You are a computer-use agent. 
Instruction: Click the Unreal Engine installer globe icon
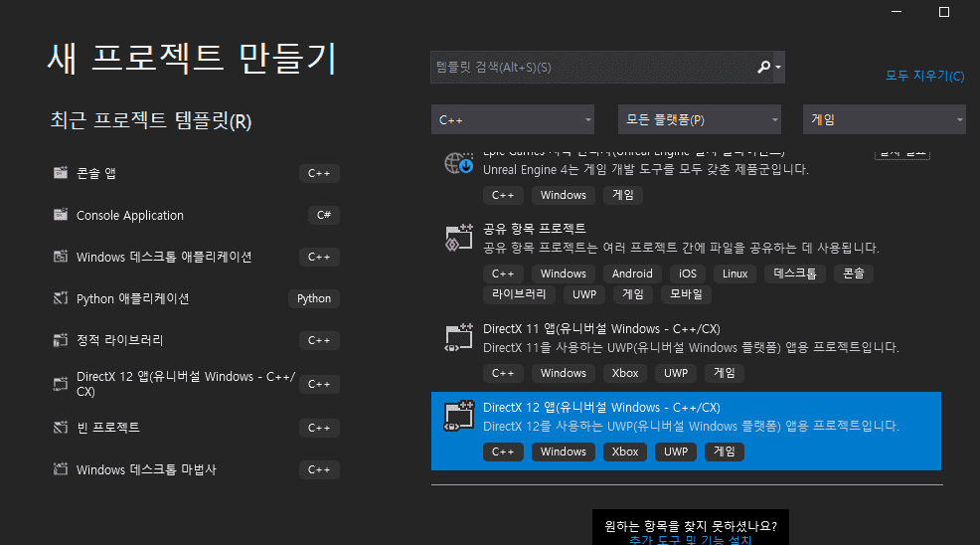click(x=459, y=163)
